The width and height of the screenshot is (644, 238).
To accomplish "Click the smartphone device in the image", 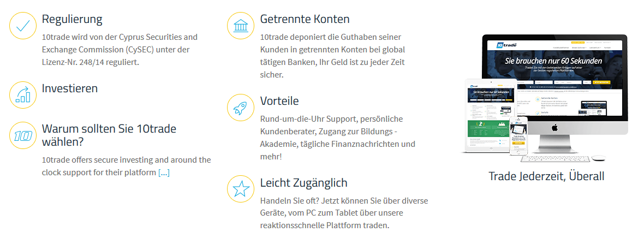I will pos(518,136).
